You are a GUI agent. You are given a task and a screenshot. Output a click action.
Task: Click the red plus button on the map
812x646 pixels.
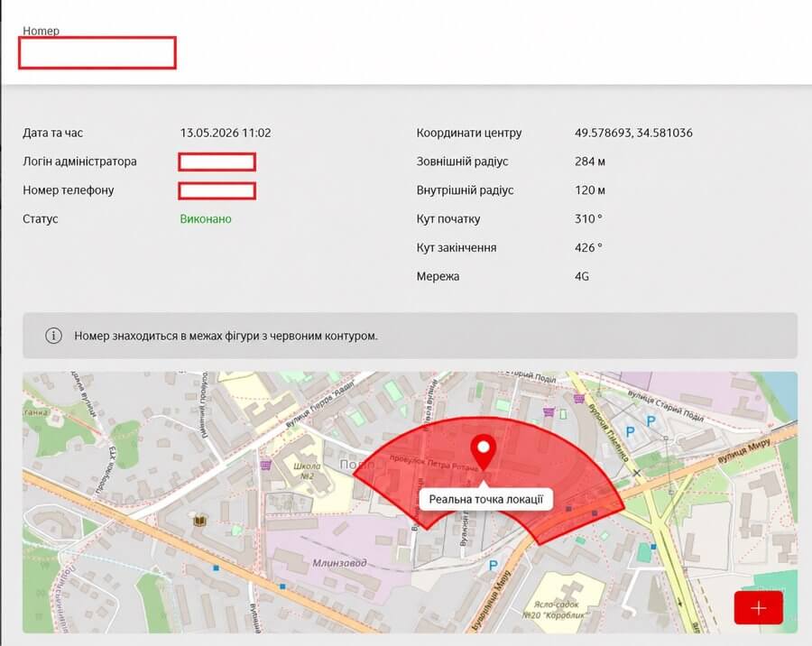pyautogui.click(x=758, y=608)
